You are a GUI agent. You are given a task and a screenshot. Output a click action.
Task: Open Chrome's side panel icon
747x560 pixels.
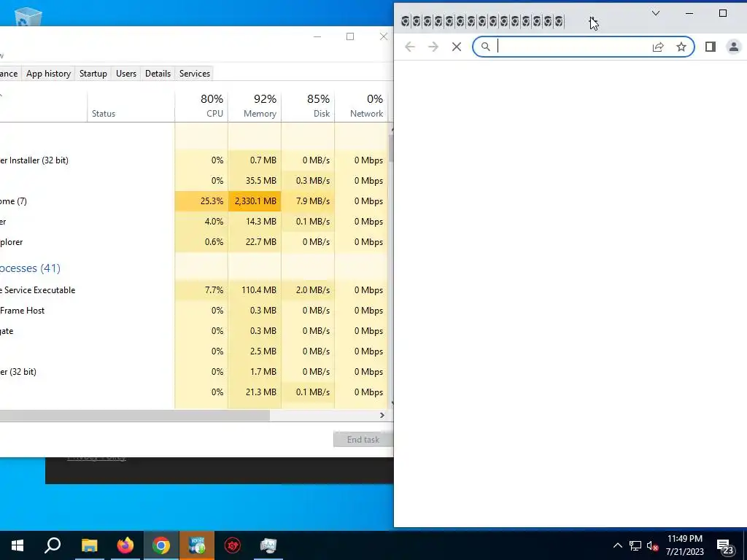pyautogui.click(x=711, y=47)
